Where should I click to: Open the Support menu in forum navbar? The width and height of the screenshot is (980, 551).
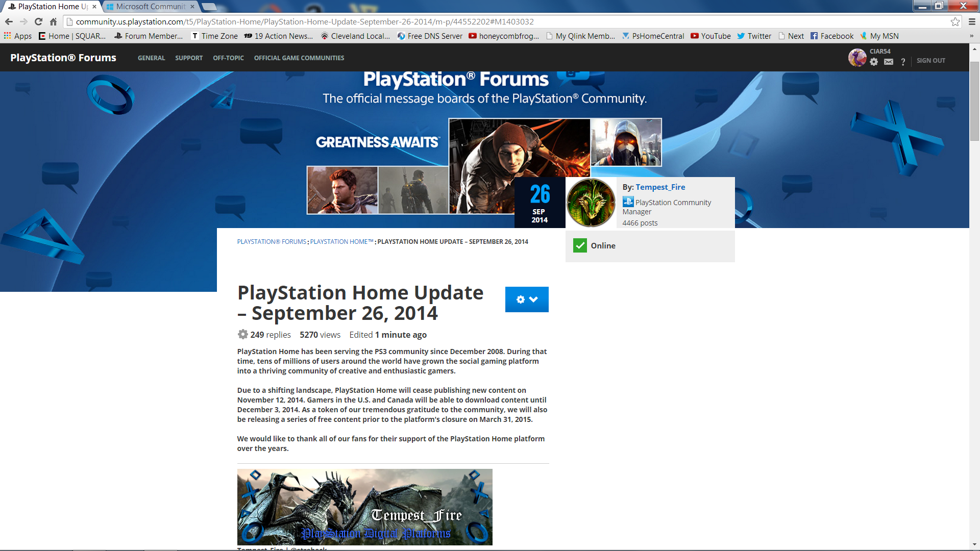(189, 58)
